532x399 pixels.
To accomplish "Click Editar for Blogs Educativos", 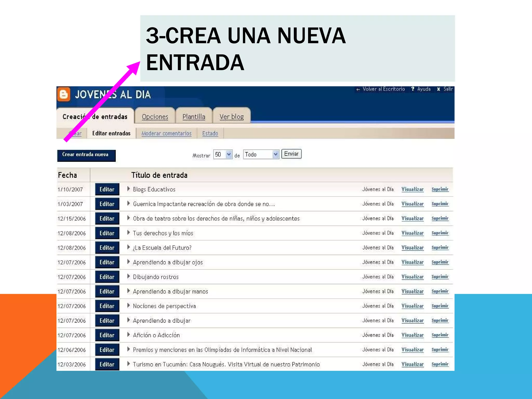I will [107, 189].
